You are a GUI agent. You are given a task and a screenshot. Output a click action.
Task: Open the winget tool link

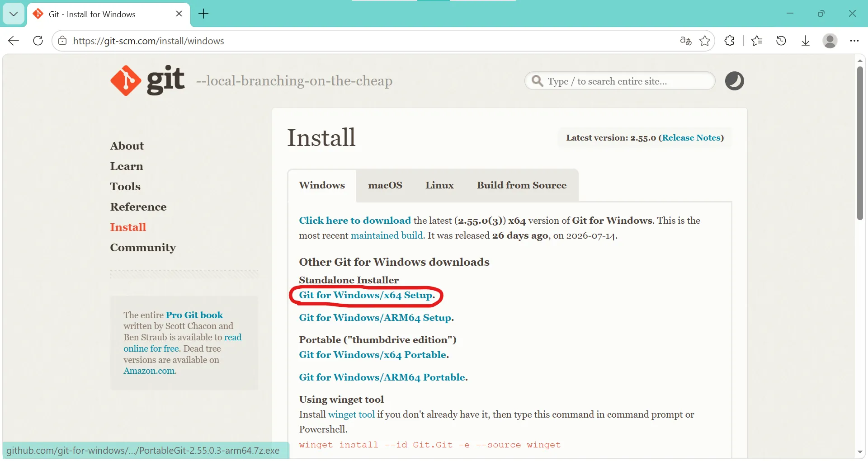[351, 414]
